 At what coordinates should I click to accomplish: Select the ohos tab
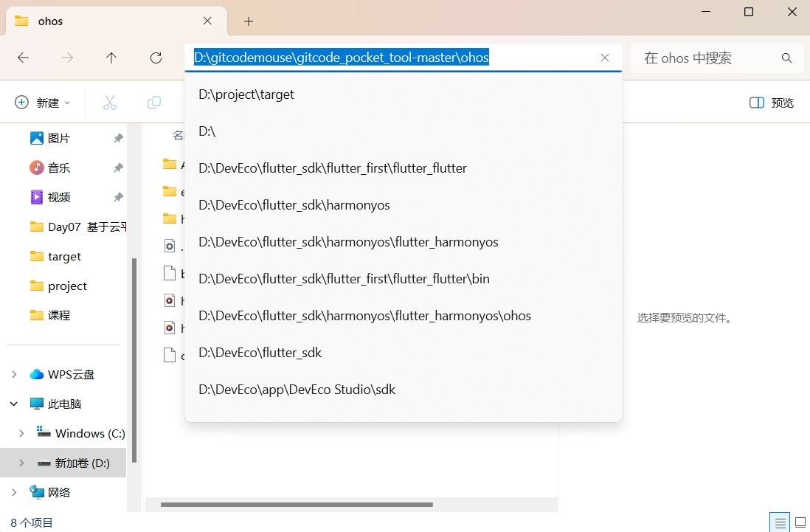coord(117,21)
